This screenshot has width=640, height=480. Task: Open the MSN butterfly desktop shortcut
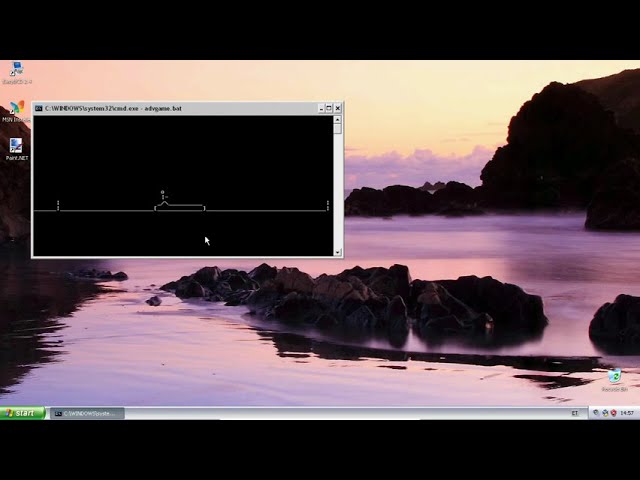(16, 111)
